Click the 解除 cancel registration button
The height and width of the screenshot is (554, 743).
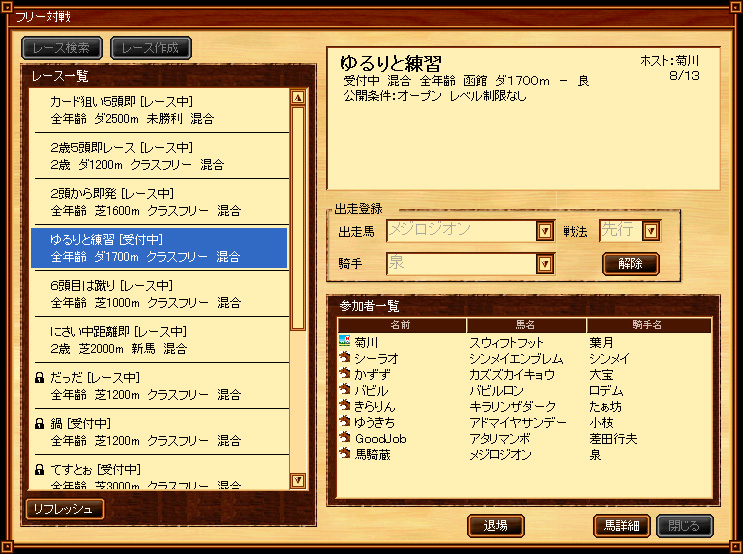630,264
